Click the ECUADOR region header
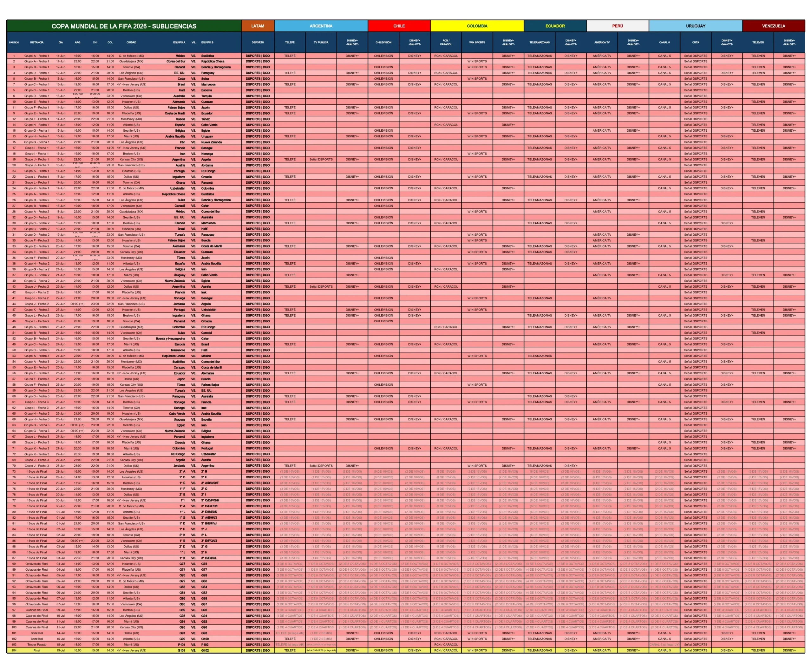This screenshot has height=669, width=812. (x=555, y=26)
